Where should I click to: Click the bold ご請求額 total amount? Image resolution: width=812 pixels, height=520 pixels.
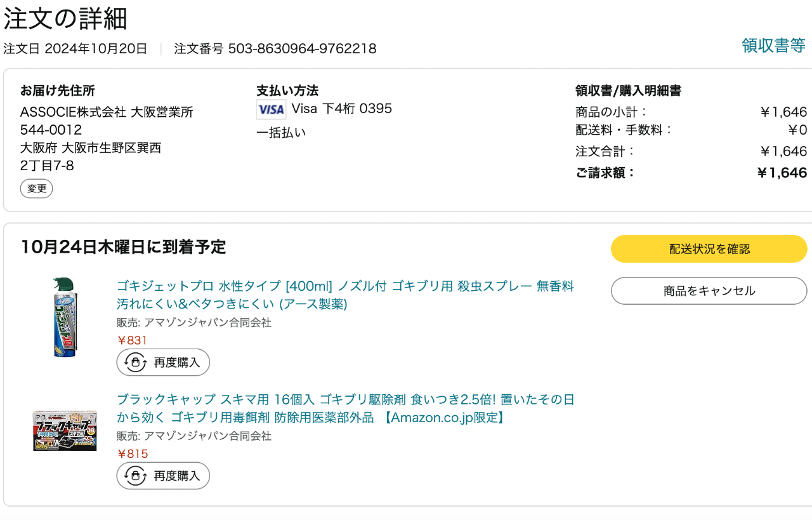[x=782, y=173]
